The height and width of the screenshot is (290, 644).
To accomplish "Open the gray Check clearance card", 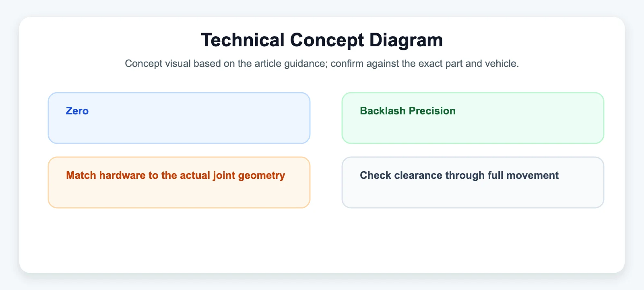I will [x=473, y=182].
